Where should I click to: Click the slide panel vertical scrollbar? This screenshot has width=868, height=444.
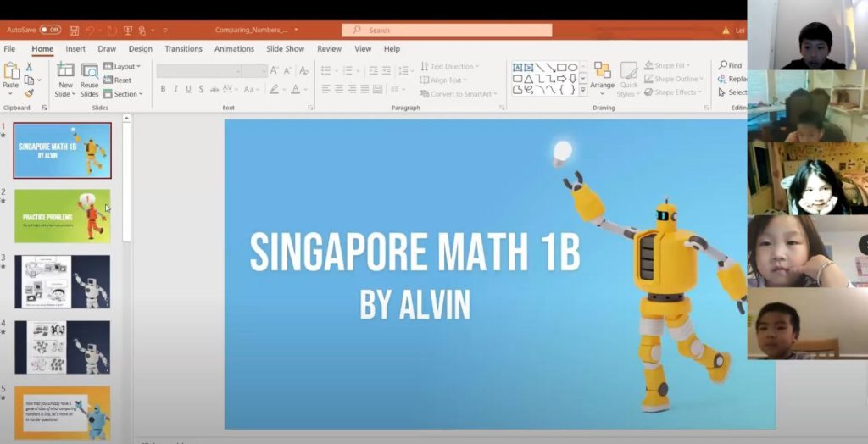tap(126, 183)
